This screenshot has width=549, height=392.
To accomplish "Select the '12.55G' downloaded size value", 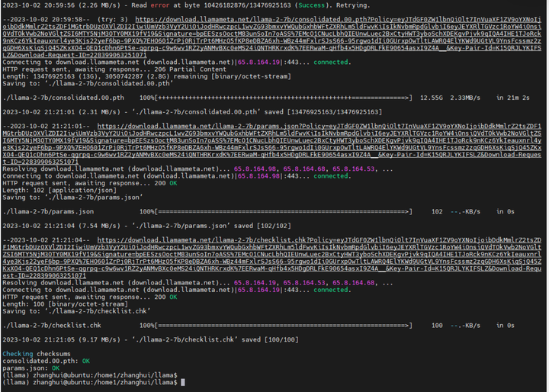I will coord(431,98).
